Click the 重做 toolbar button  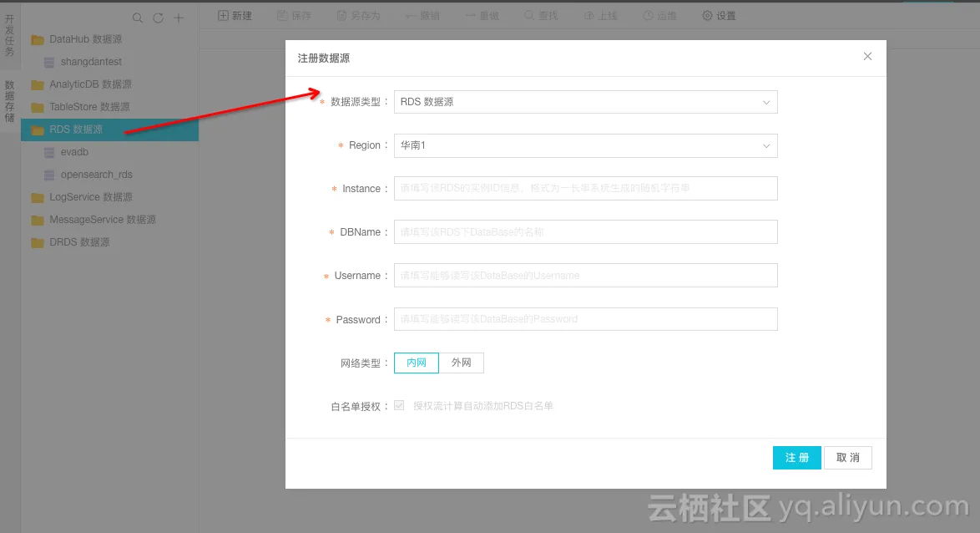click(482, 16)
